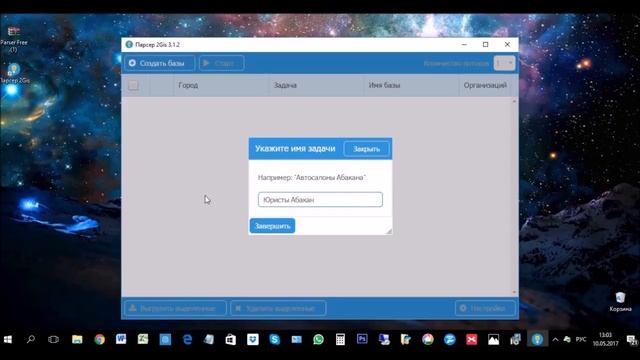
Task: Click the Удалить выделенные button
Action: pos(278,308)
